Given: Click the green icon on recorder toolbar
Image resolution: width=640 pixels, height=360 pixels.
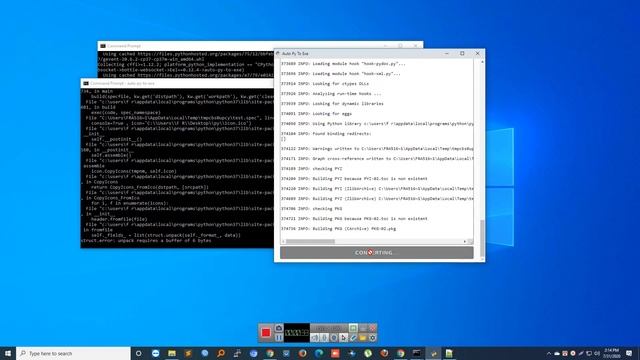Looking at the screenshot, I should 353,328.
